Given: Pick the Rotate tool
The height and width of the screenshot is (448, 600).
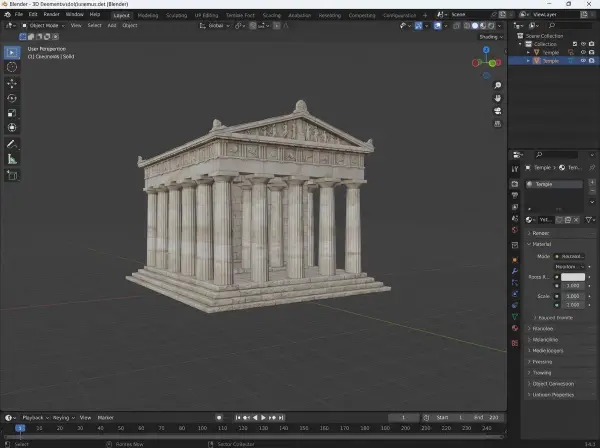Looking at the screenshot, I should [x=12, y=98].
